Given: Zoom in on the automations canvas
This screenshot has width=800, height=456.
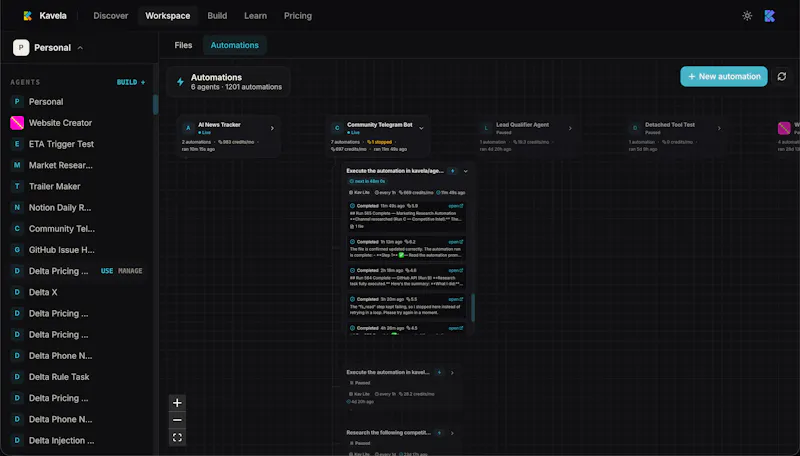Looking at the screenshot, I should (x=177, y=402).
